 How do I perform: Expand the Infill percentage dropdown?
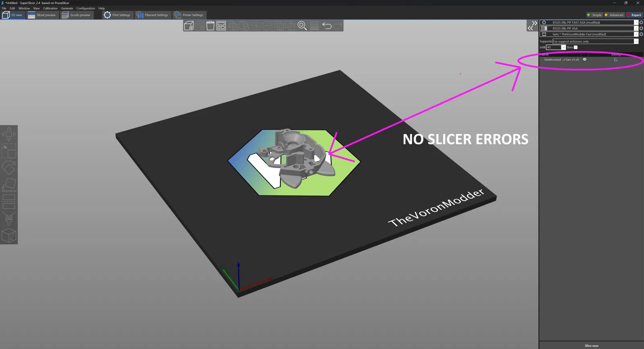[563, 47]
